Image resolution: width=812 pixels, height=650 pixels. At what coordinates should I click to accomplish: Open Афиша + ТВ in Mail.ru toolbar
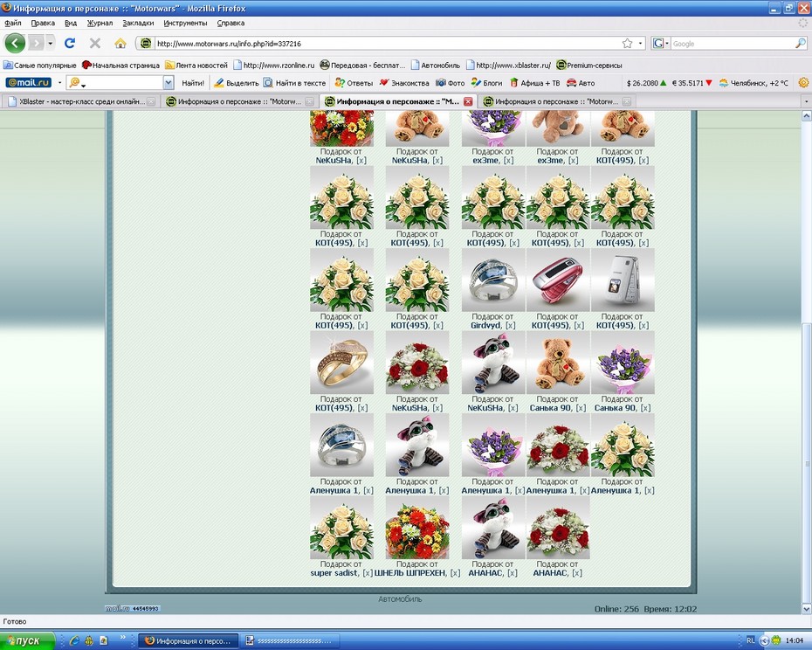pos(534,83)
